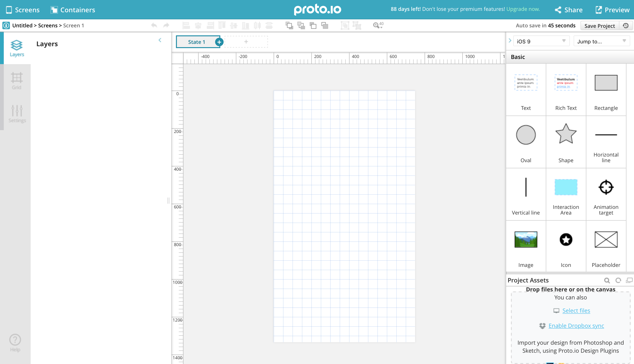Select the Rectangle widget
634x364 pixels.
[606, 89]
